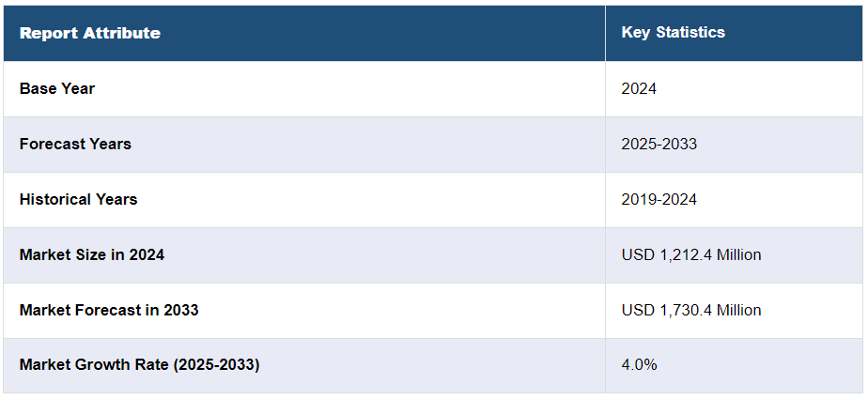The width and height of the screenshot is (868, 399).
Task: Select the Market Forecast in 2033 label
Action: [109, 310]
